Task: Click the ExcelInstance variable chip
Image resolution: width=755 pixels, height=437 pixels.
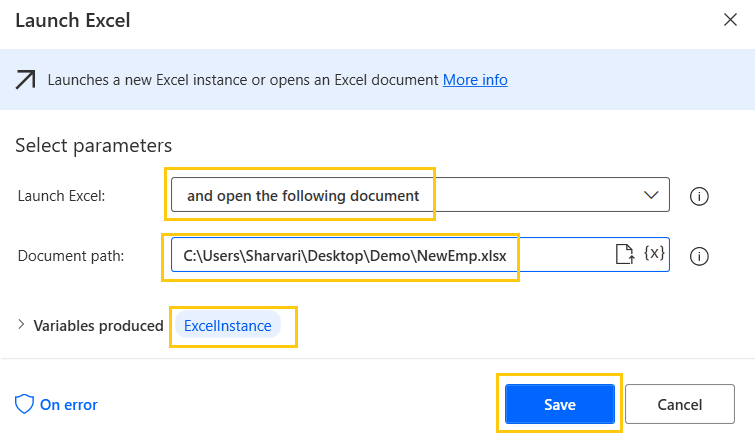Action: [228, 325]
